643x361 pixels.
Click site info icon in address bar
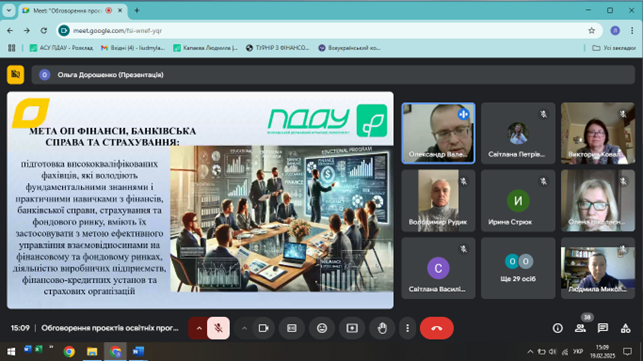(64, 30)
